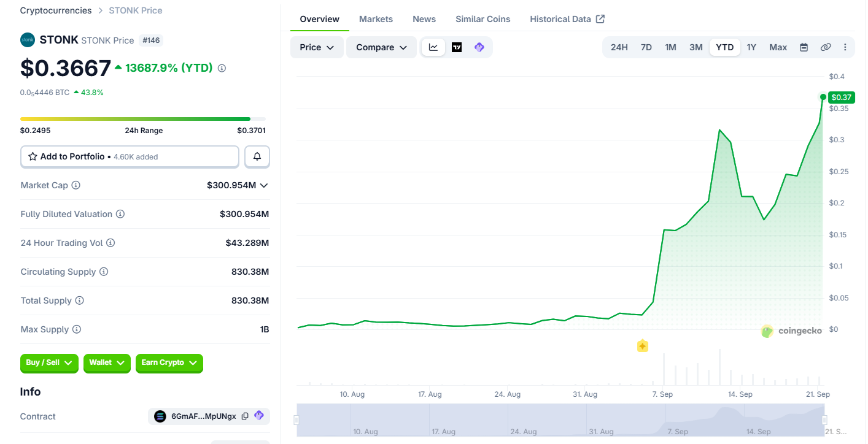Click the $0.3701 24h high value

251,131
